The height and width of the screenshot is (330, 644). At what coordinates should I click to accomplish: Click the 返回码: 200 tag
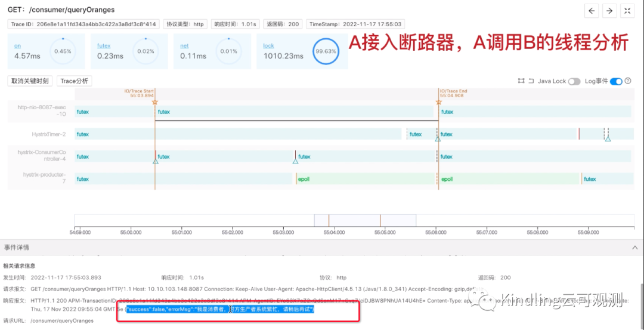(x=283, y=24)
